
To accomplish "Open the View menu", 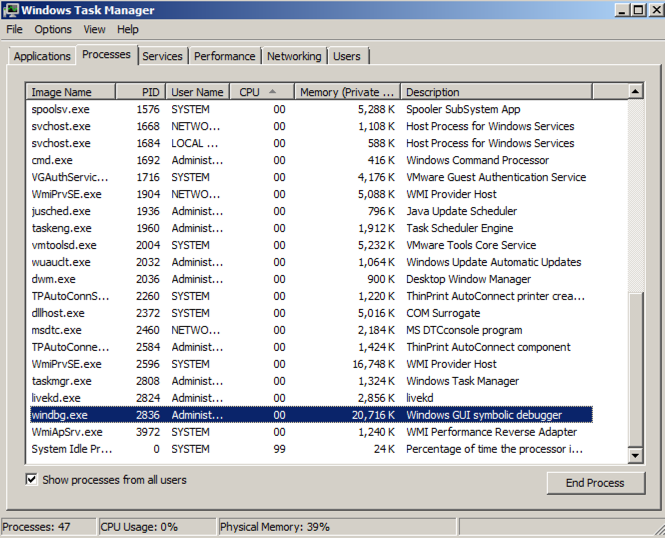I will (95, 30).
